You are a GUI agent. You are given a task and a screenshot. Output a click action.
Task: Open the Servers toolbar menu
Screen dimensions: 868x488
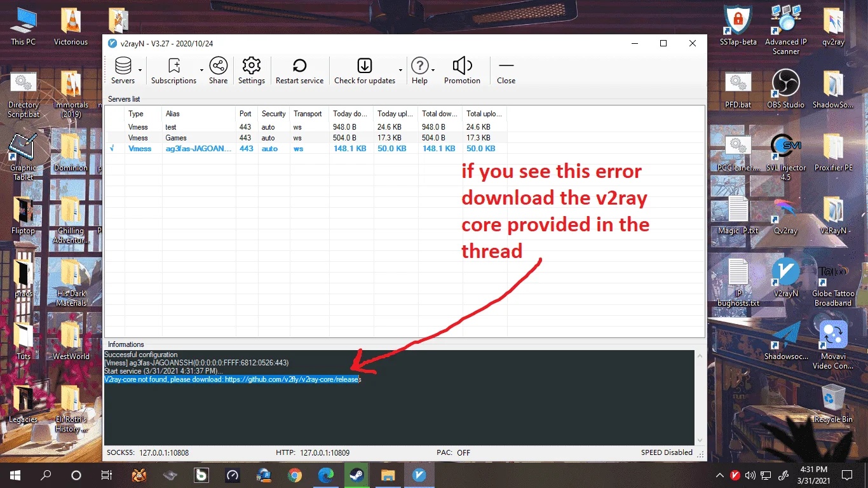point(123,71)
